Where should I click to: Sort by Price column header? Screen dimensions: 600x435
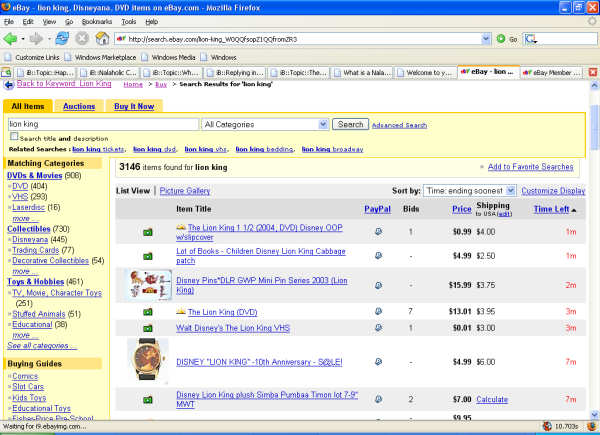tap(462, 209)
